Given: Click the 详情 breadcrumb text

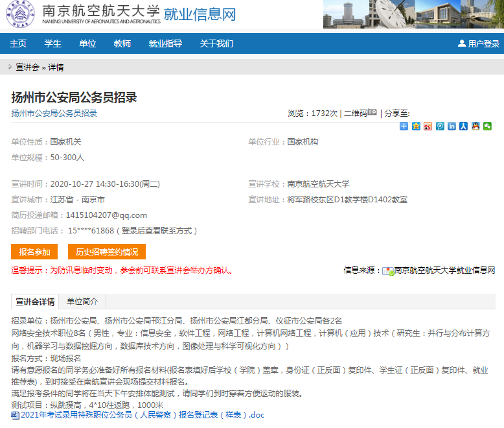Looking at the screenshot, I should point(56,67).
